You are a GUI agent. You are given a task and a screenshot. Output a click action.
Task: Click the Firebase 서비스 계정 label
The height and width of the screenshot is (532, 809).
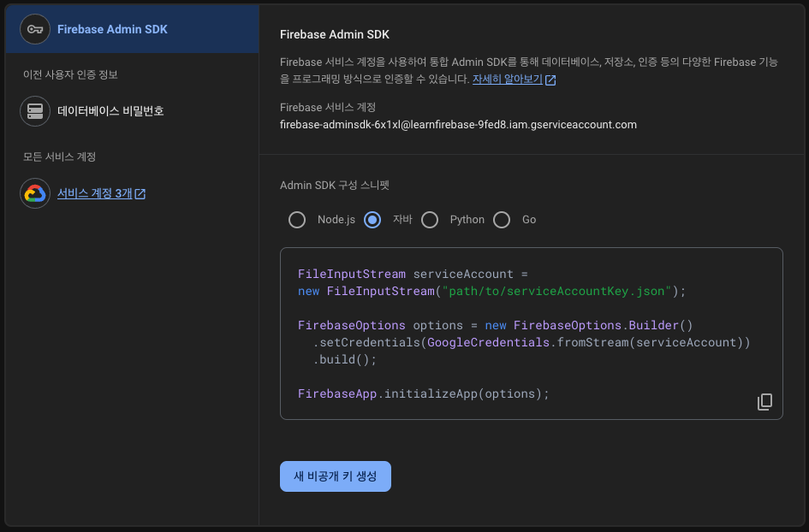pyautogui.click(x=328, y=107)
